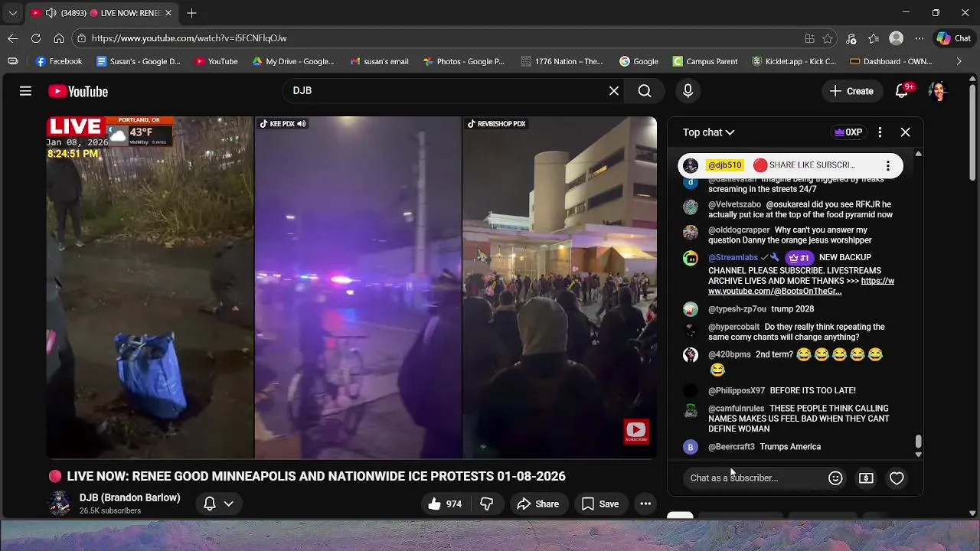Image resolution: width=980 pixels, height=551 pixels.
Task: Open the Create menu
Action: tap(851, 91)
